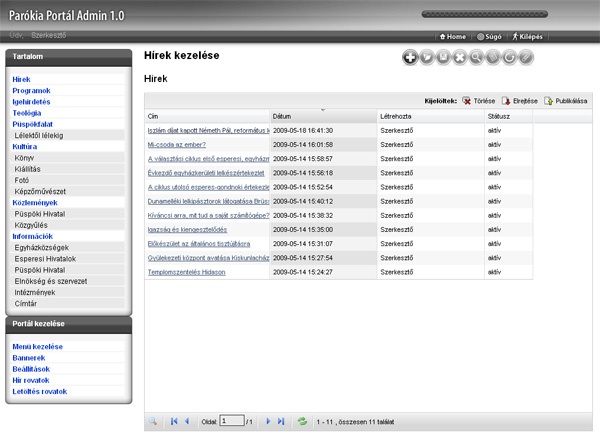Delete selected items with Törlése
The image size is (600, 436).
click(x=480, y=101)
